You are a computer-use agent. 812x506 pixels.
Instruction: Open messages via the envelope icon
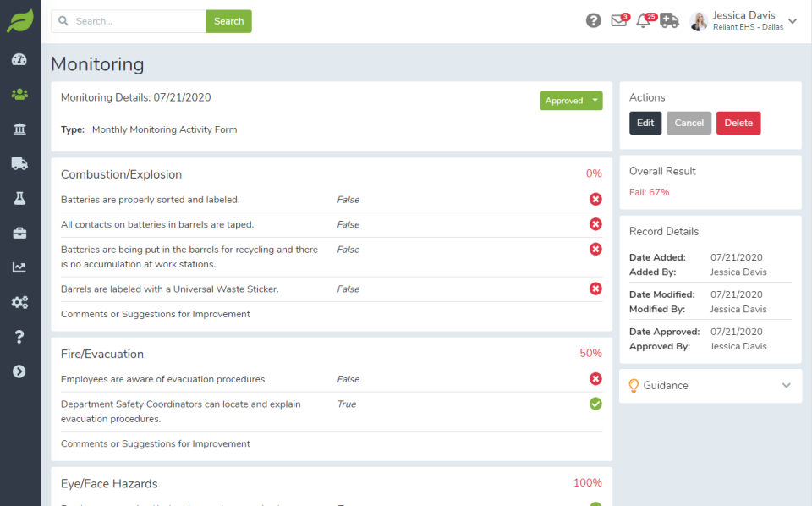[619, 20]
